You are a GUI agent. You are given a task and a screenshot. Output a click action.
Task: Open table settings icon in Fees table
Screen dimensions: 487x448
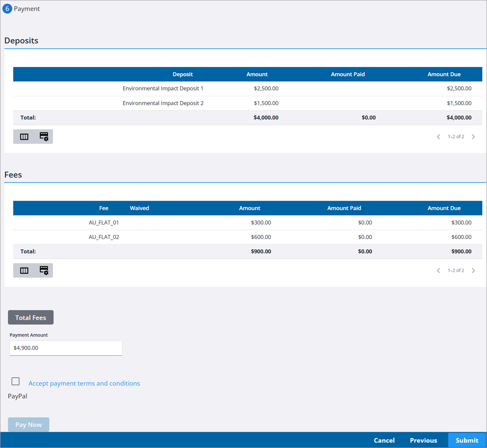point(44,270)
